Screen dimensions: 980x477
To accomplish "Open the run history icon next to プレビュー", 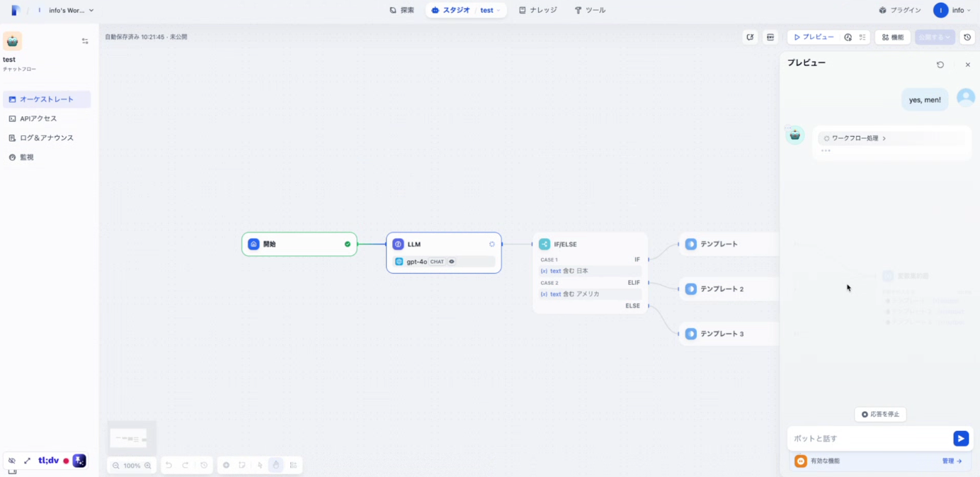I will pos(848,37).
